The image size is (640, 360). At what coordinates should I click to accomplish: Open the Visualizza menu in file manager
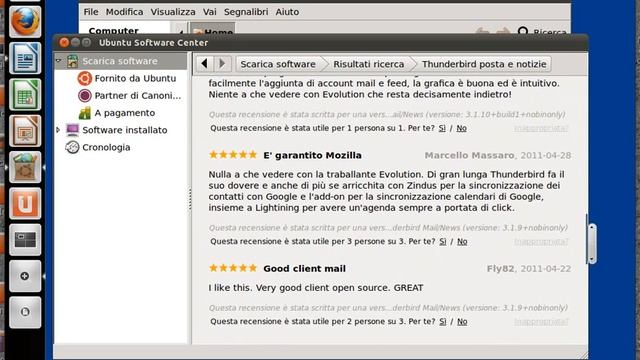173,12
